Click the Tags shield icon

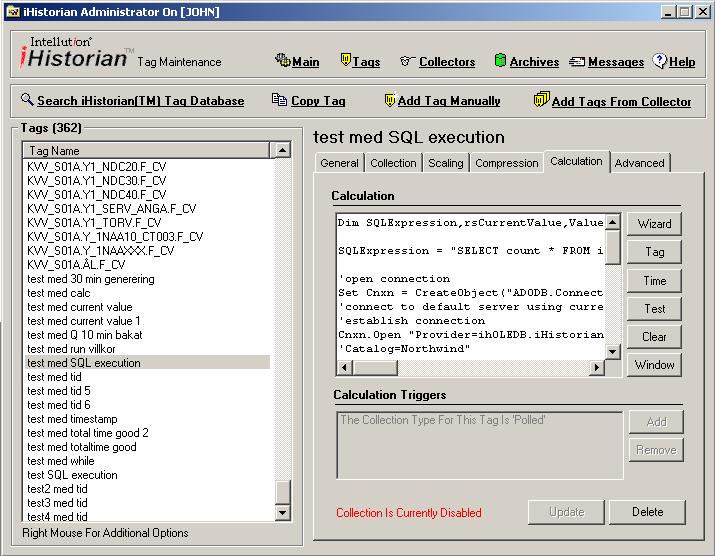pyautogui.click(x=346, y=59)
